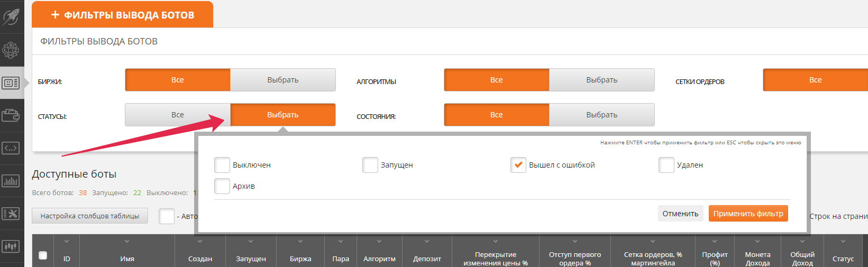Tick the 'Запущен' status checkbox
This screenshot has width=868, height=267.
(370, 165)
